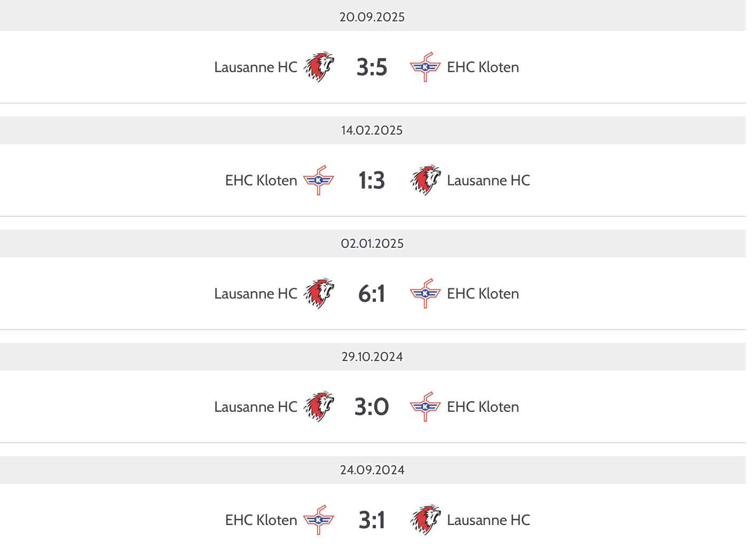Click EHC Kloten logo in 02.01.2025 match
The width and height of the screenshot is (756, 548).
[x=425, y=294]
